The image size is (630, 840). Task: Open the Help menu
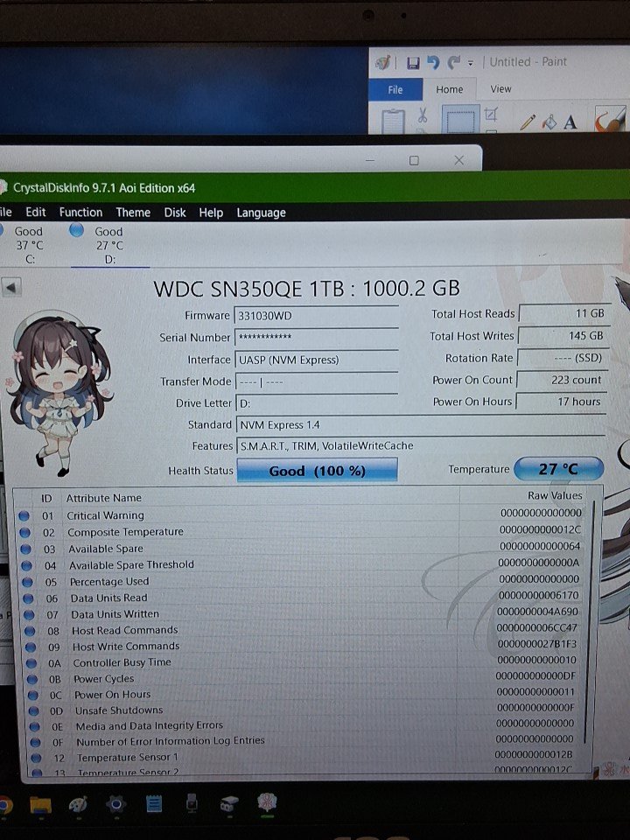tap(211, 213)
